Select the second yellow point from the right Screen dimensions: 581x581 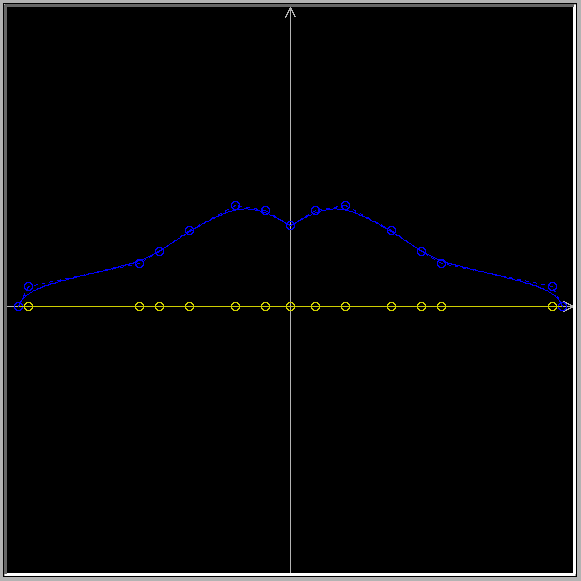[x=441, y=306]
